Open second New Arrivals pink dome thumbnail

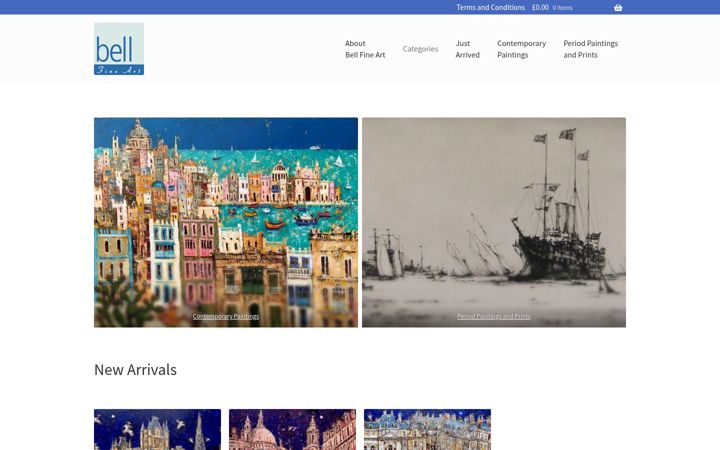292,429
